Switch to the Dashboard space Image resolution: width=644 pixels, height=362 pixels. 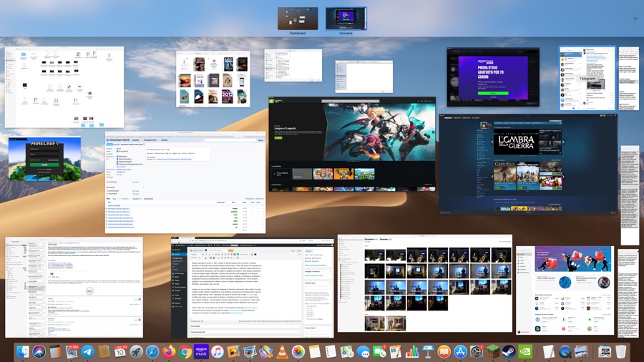click(298, 19)
